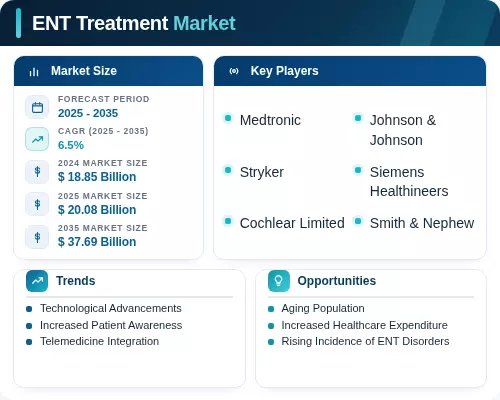Click the 2025 MARKET SIZE label
The width and height of the screenshot is (500, 400).
(x=103, y=196)
